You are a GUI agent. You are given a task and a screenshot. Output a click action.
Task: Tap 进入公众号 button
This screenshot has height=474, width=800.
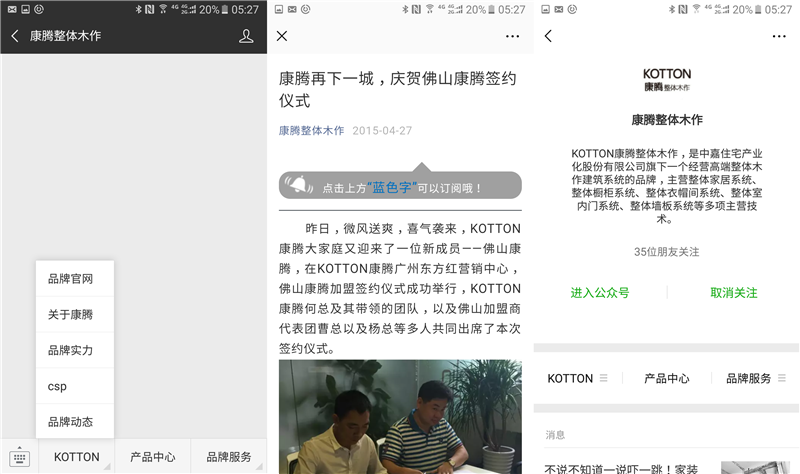pyautogui.click(x=599, y=293)
